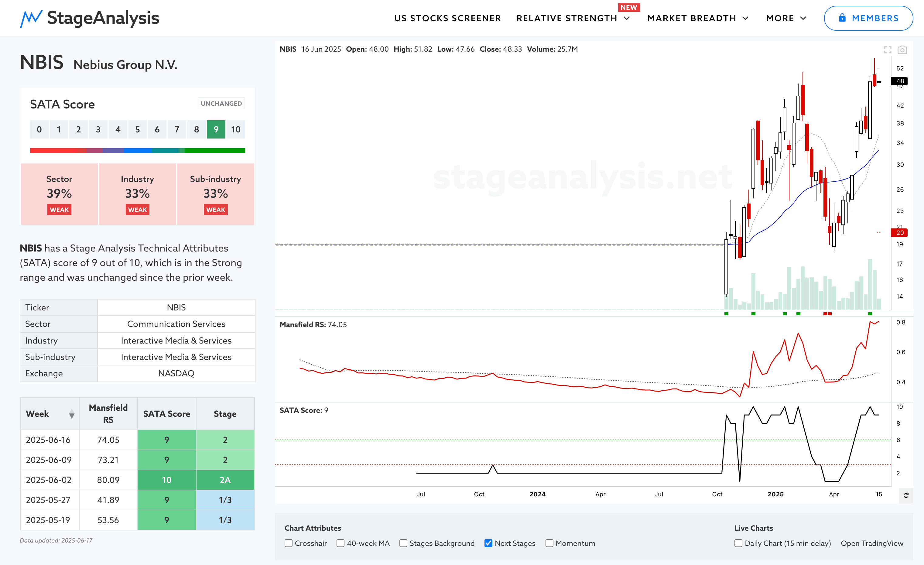Viewport: 924px width, 565px height.
Task: Enable the 40-week MA checkbox
Action: point(341,543)
